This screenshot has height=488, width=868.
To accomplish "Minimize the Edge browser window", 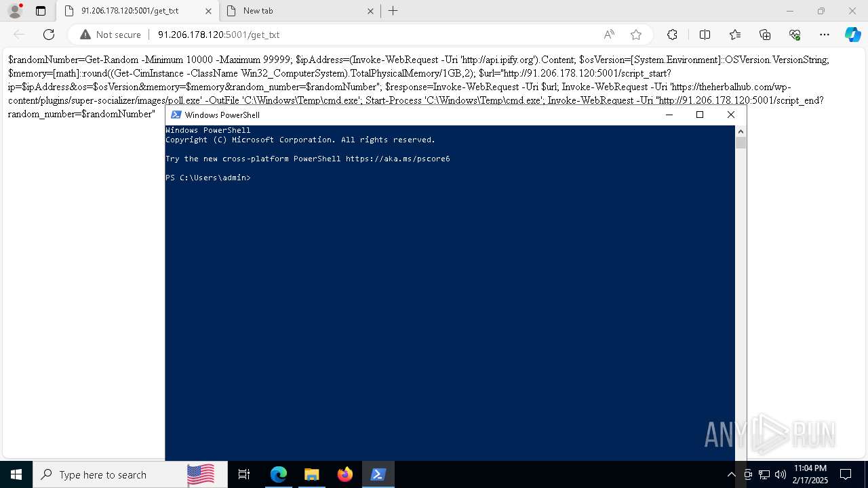I will (790, 11).
